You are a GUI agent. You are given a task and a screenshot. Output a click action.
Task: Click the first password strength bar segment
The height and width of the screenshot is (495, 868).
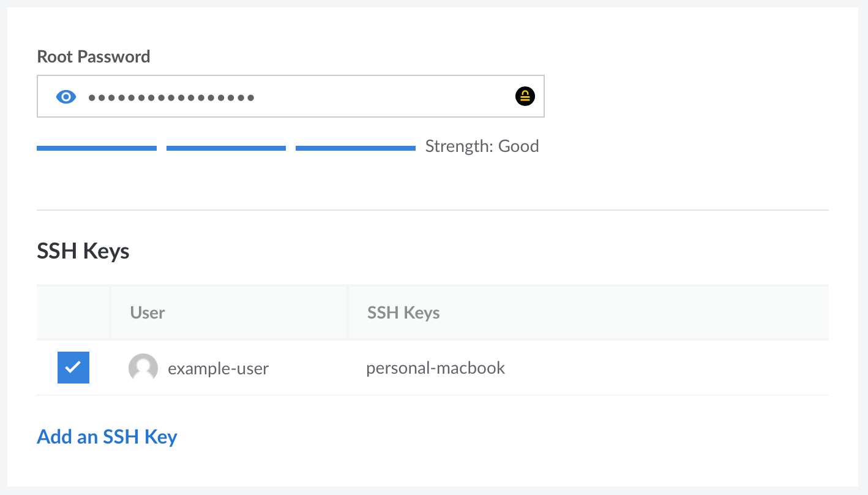96,148
